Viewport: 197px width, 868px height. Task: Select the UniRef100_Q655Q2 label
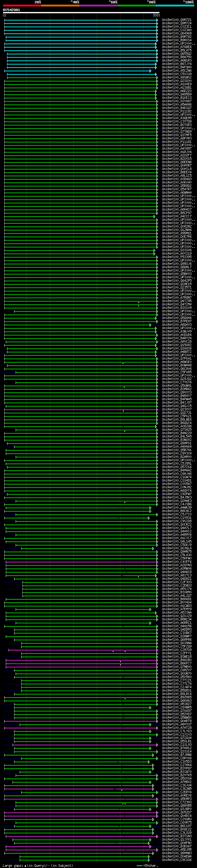point(177,54)
